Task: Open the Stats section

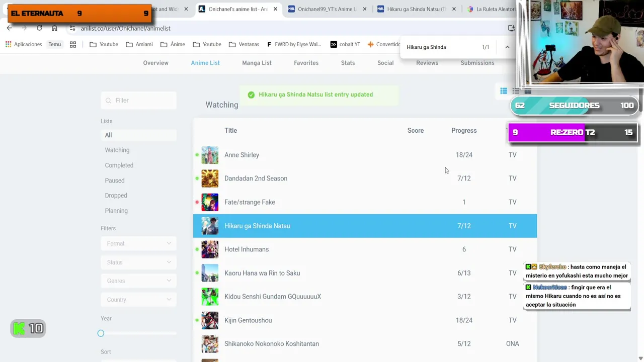Action: tap(348, 63)
